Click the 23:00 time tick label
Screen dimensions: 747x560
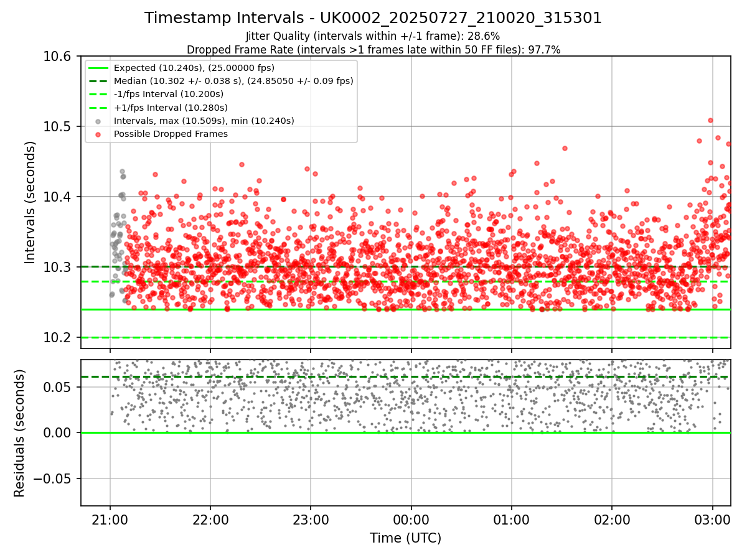click(x=311, y=519)
